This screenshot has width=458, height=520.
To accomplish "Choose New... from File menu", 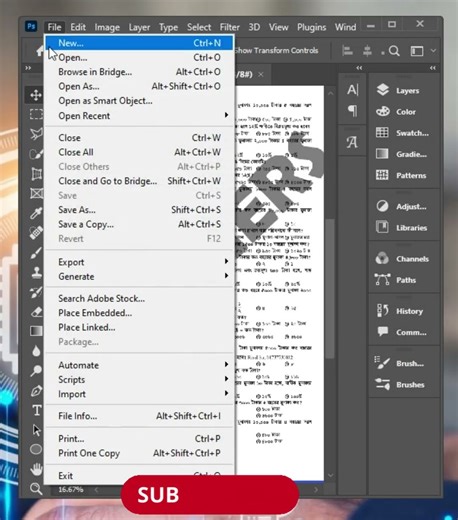I will coord(139,43).
